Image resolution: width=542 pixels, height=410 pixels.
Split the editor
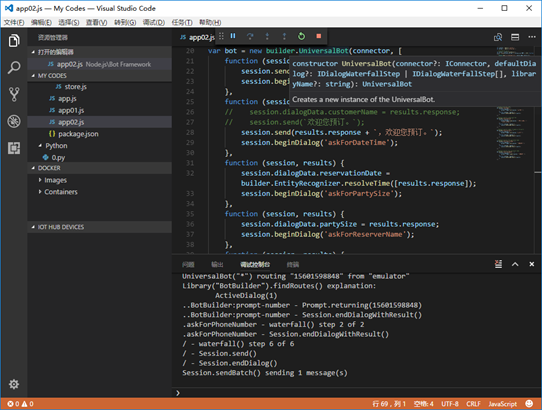click(x=515, y=37)
